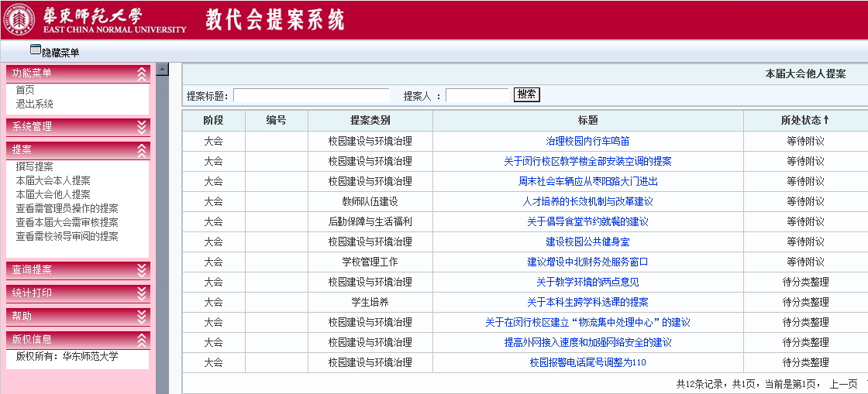Image resolution: width=868 pixels, height=394 pixels.
Task: Click the 隐藏菜单 hide-menu icon
Action: pyautogui.click(x=36, y=50)
